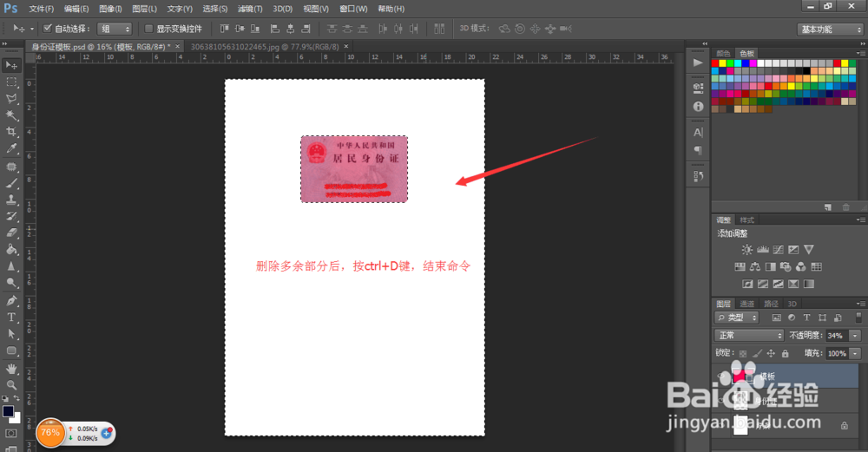Image resolution: width=868 pixels, height=452 pixels.
Task: Select the Clone Stamp tool
Action: [x=11, y=200]
